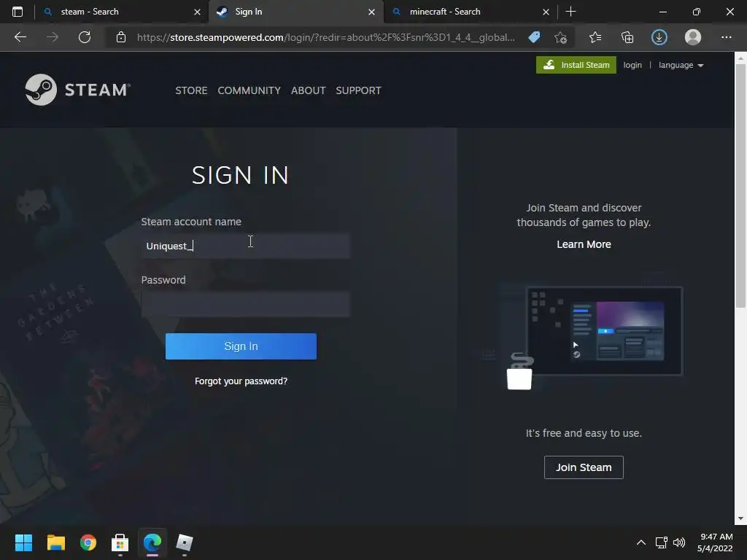Open the Collections panel
747x560 pixels.
[x=627, y=37]
